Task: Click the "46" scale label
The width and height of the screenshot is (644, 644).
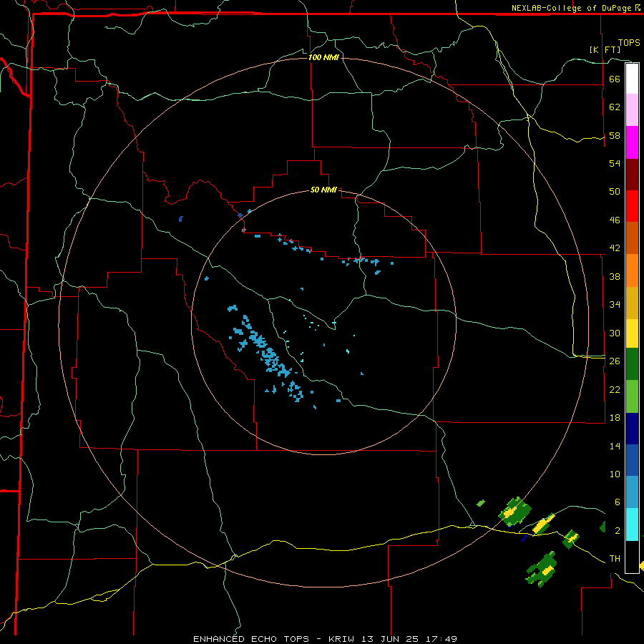Action: tap(615, 220)
